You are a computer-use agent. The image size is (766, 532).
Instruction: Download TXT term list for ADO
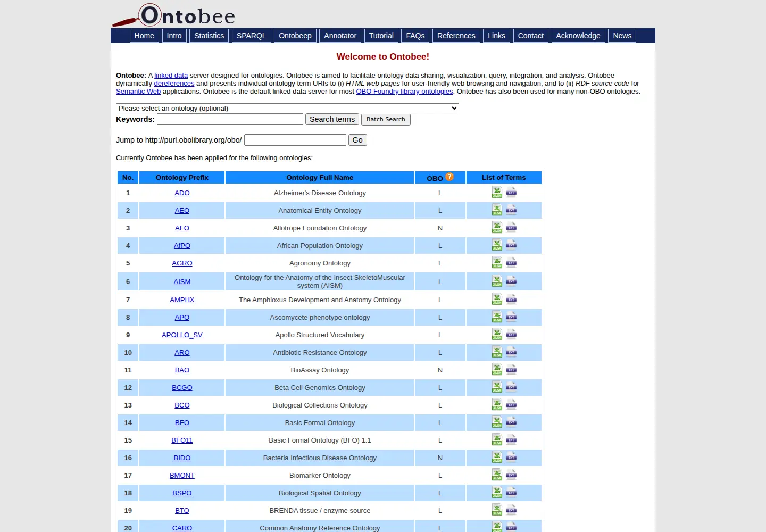[511, 192]
